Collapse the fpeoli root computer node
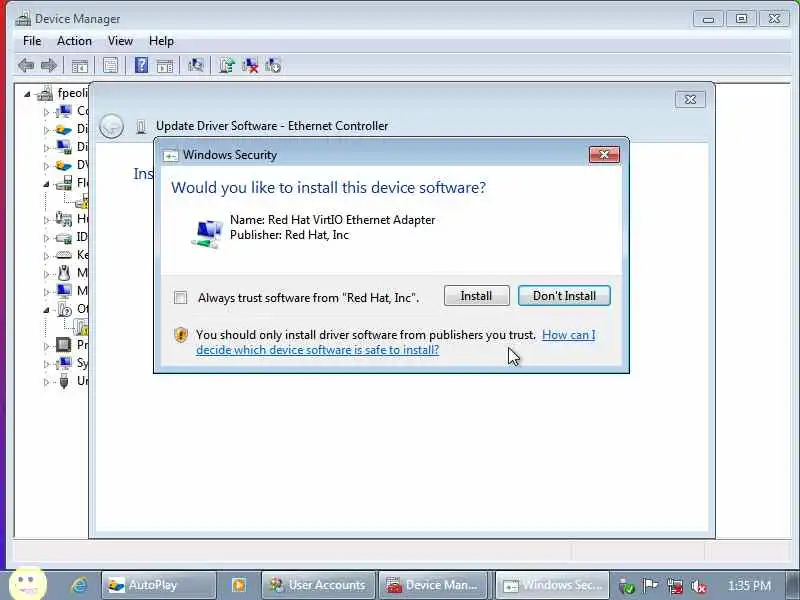Viewport: 800px width, 600px height. click(27, 94)
